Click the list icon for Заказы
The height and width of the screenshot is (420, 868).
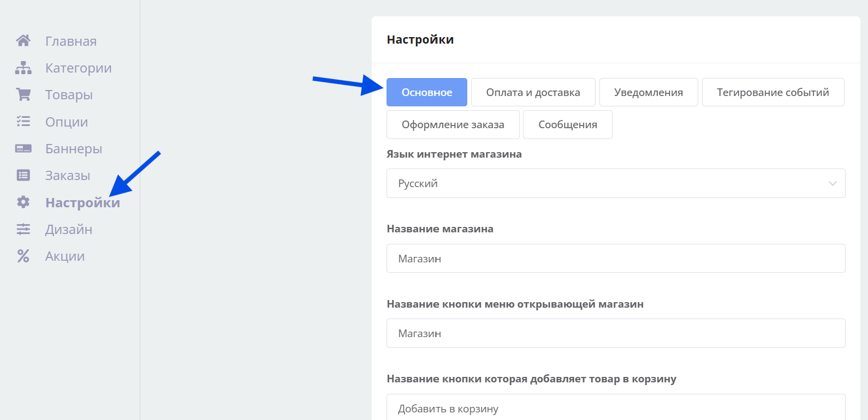(x=23, y=175)
